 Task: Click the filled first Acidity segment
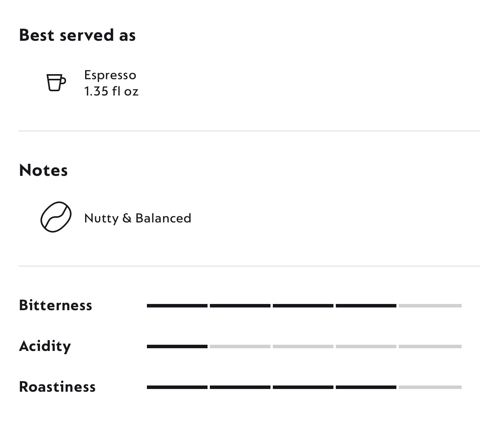click(x=177, y=347)
